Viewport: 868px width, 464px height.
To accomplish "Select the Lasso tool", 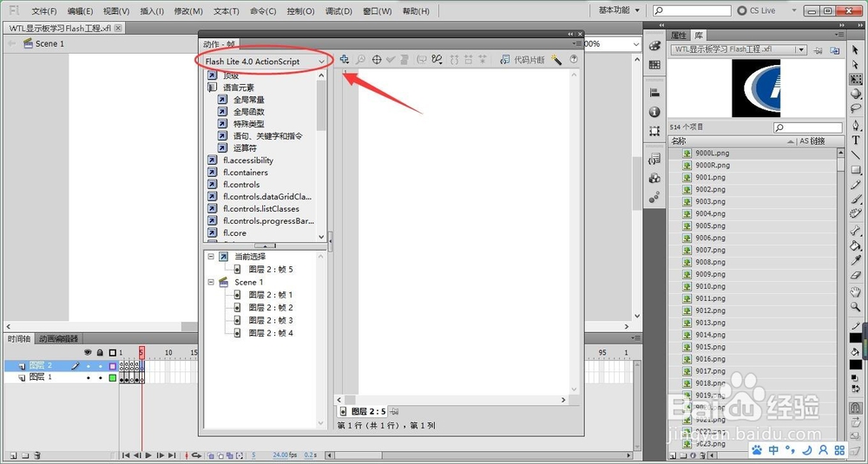I will point(856,108).
